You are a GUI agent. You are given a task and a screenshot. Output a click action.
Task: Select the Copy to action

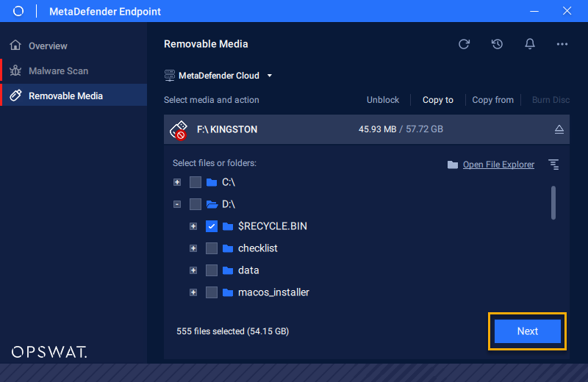[x=437, y=100]
